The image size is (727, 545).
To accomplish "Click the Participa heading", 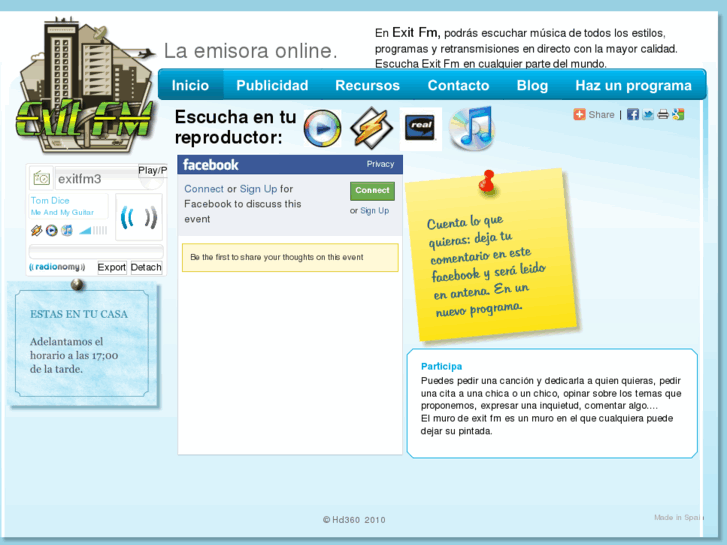I will coord(441,366).
